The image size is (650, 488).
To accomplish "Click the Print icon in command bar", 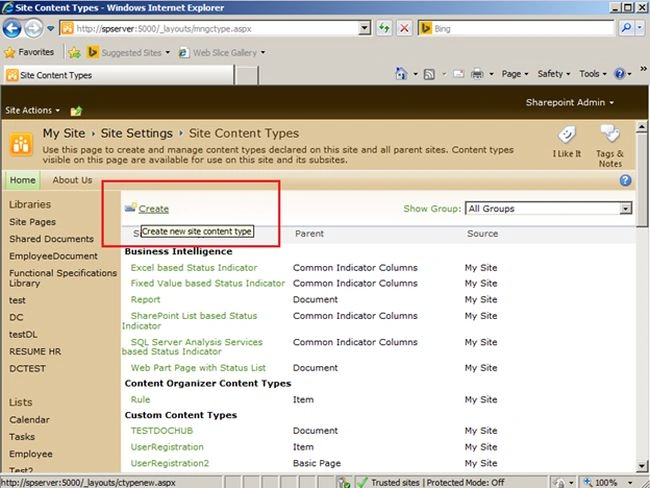I will point(477,74).
